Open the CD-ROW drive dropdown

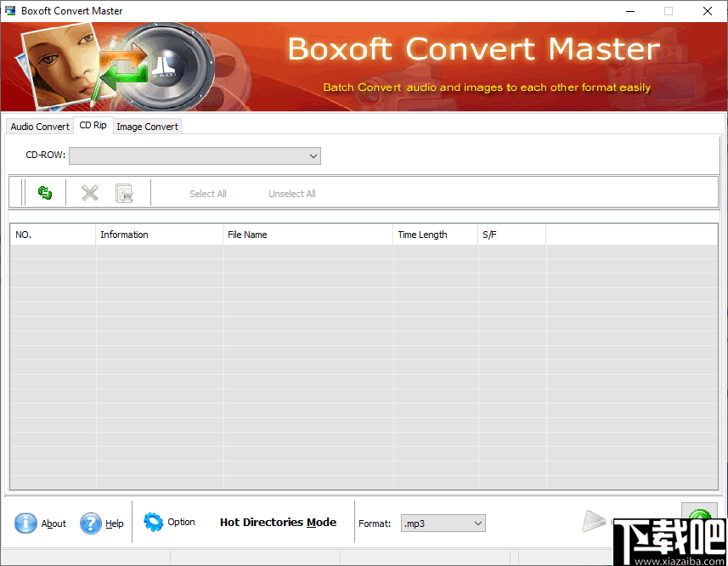(x=313, y=156)
